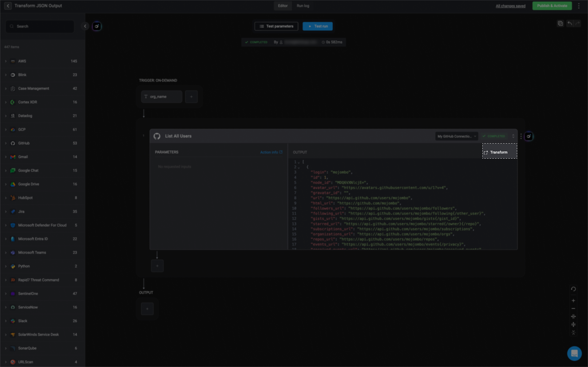Screen dimensions: 588x367
Task: Expand the GCP category
Action: [6, 130]
